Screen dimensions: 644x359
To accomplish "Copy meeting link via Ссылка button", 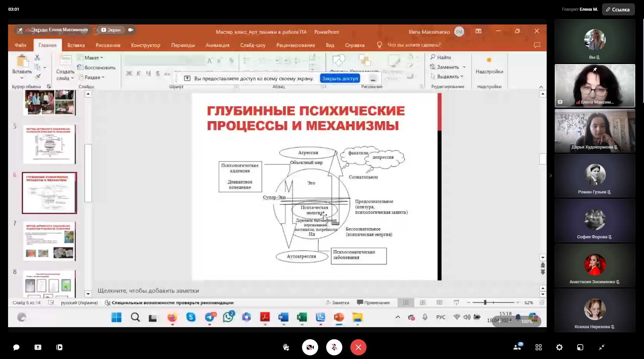I will tap(618, 9).
